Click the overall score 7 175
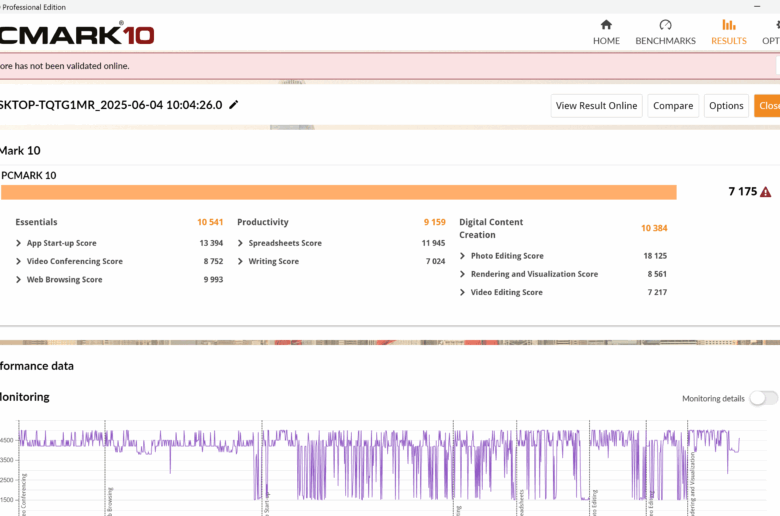This screenshot has height=516, width=780. point(742,192)
